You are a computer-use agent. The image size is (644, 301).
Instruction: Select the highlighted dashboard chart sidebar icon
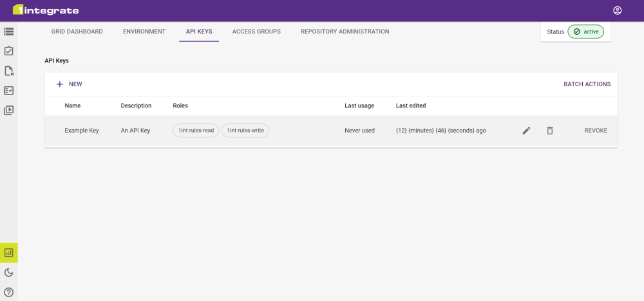(8, 253)
